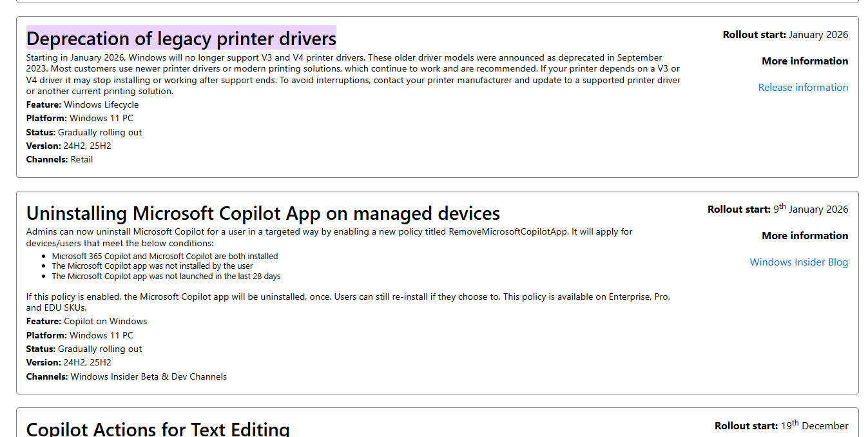Screen dimensions: 868x437
Task: Click 'Platform: Windows 11 PC' in printer drivers card
Action: click(x=80, y=118)
